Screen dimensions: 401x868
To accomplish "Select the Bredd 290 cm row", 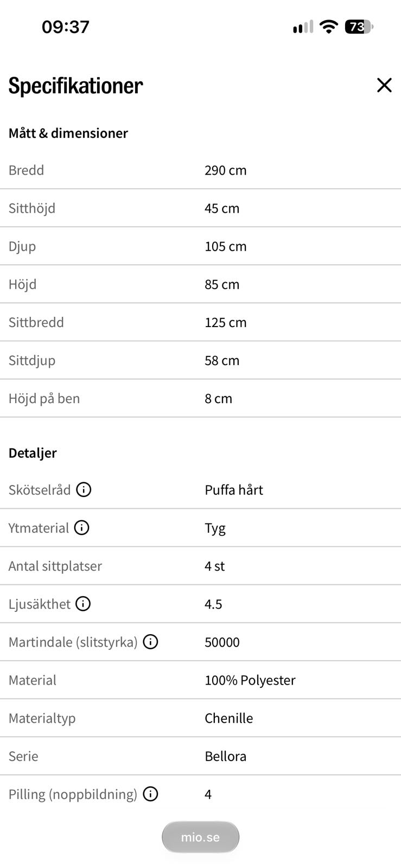I will 200,170.
